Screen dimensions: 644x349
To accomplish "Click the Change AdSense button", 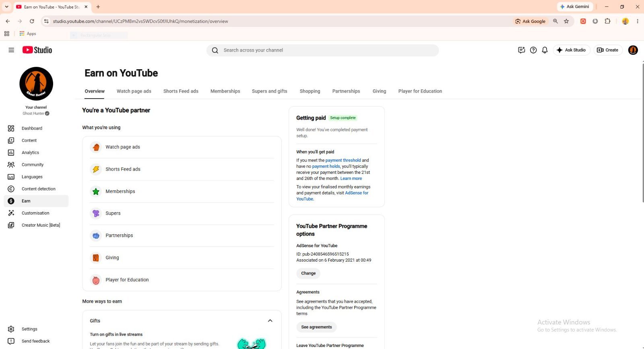I will (x=308, y=273).
